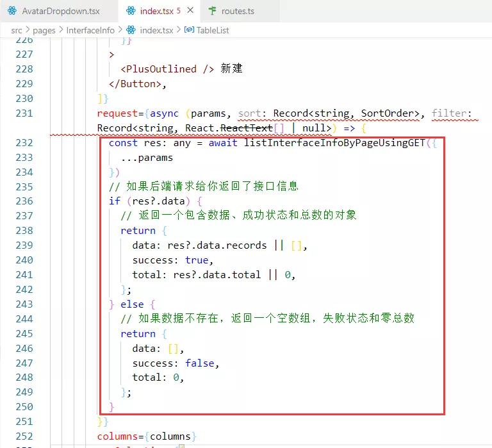Click line number 231 in the gutter
492x448 pixels.
click(x=24, y=113)
